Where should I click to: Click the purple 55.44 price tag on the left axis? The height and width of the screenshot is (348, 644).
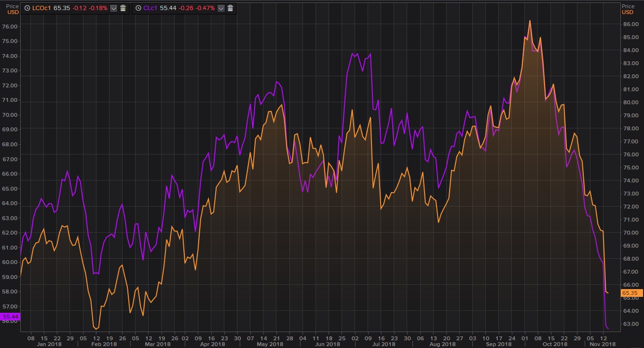click(x=10, y=317)
